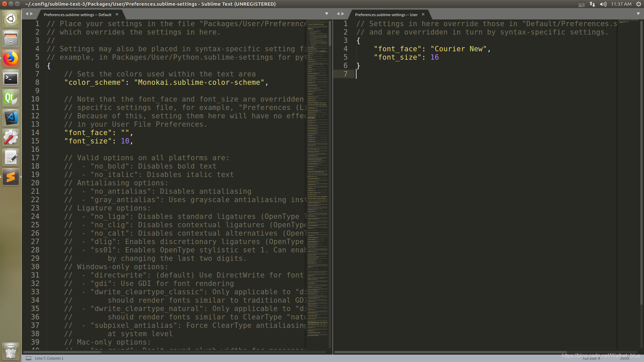Open the clock 11:37 AM menu
The height and width of the screenshot is (362, 644).
pos(621,4)
